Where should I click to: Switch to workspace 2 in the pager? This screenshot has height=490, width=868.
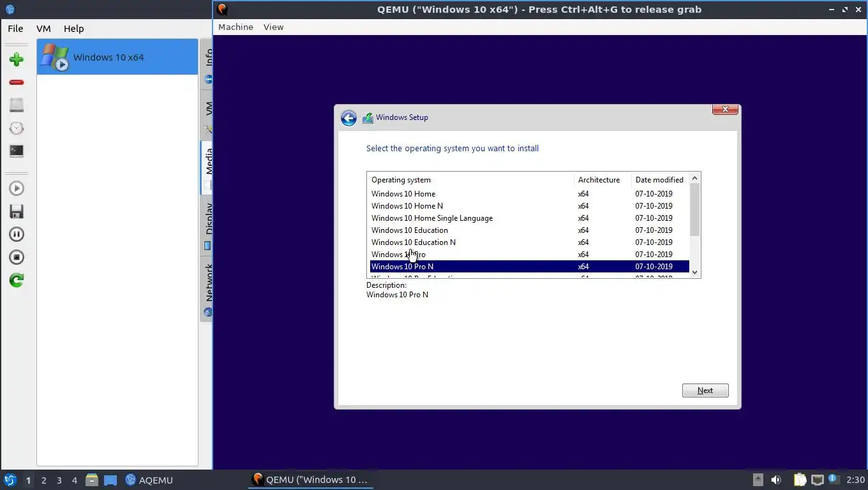click(x=44, y=480)
